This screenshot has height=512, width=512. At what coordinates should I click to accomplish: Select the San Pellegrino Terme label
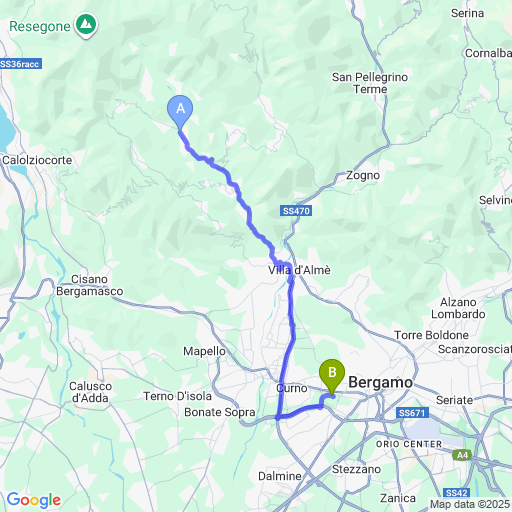[x=370, y=83]
